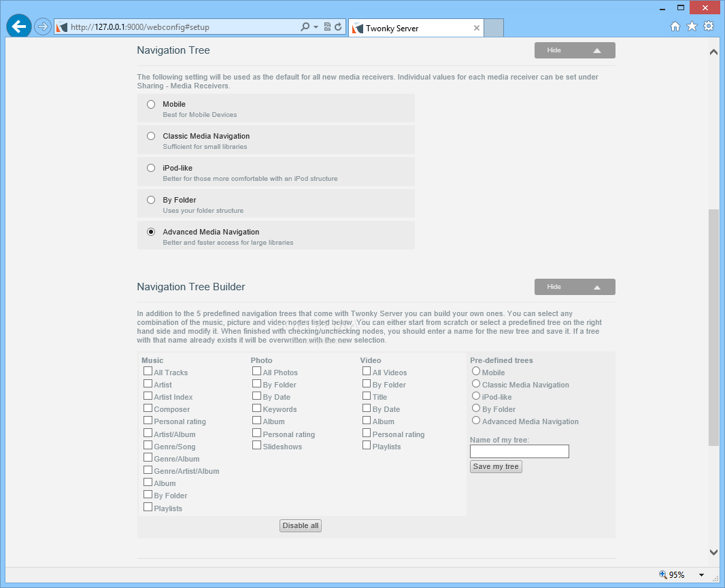Check Video Playlists checkbox
This screenshot has height=588, width=725.
(367, 445)
